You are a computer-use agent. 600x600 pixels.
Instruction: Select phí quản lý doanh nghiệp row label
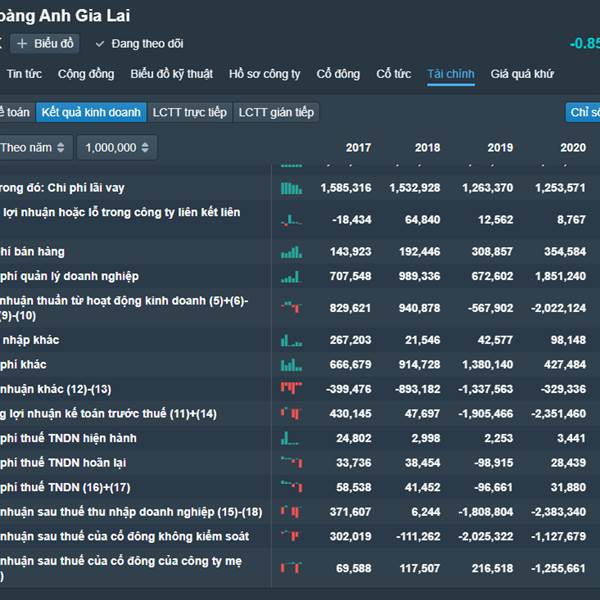coord(69,276)
